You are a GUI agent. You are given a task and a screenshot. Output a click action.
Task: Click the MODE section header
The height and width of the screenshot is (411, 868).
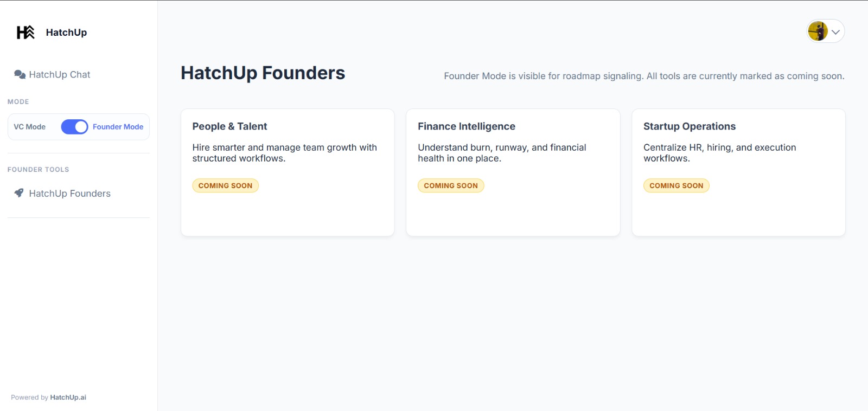(18, 101)
